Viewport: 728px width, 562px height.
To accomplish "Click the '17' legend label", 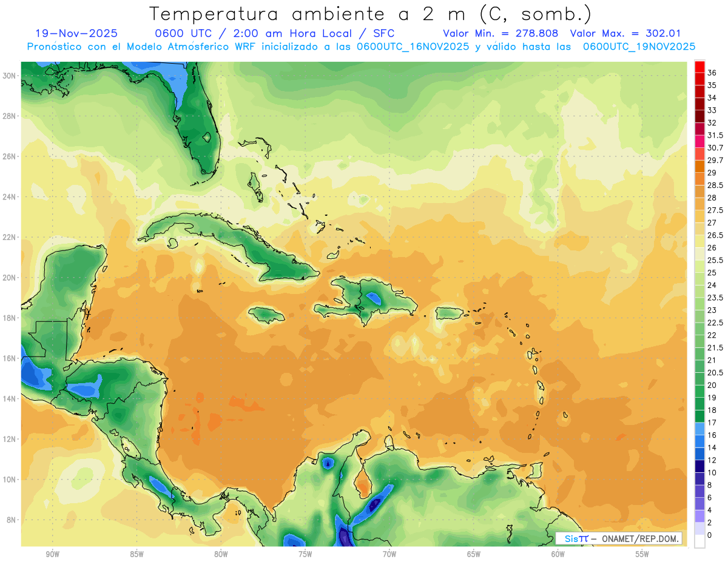I will tap(712, 423).
